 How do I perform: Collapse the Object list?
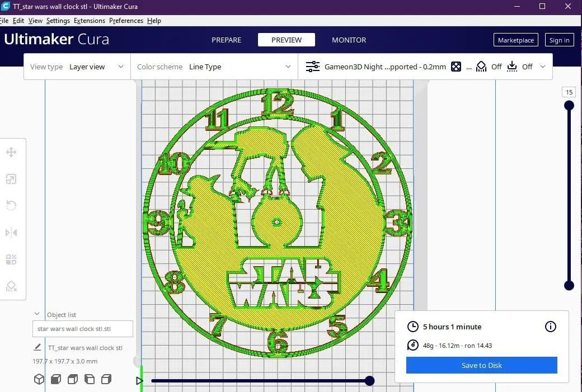point(37,314)
